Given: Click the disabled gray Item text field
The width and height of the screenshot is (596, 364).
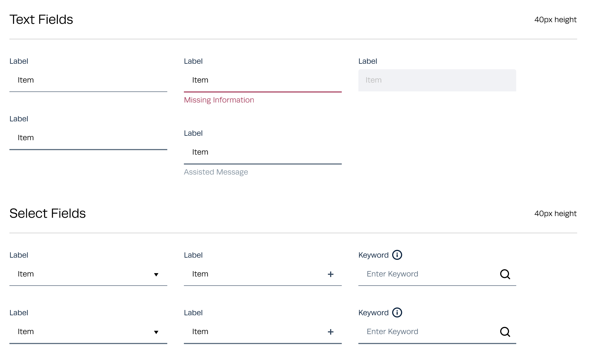Looking at the screenshot, I should [x=437, y=80].
